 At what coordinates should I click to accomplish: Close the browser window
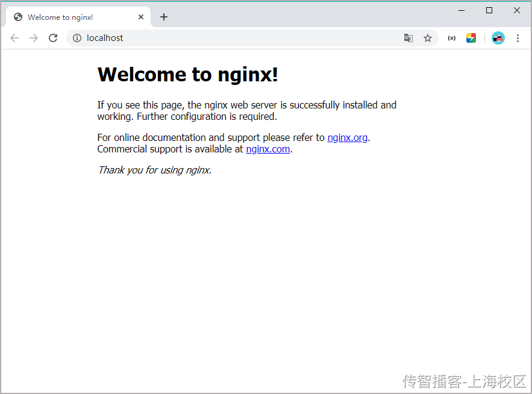[x=517, y=10]
